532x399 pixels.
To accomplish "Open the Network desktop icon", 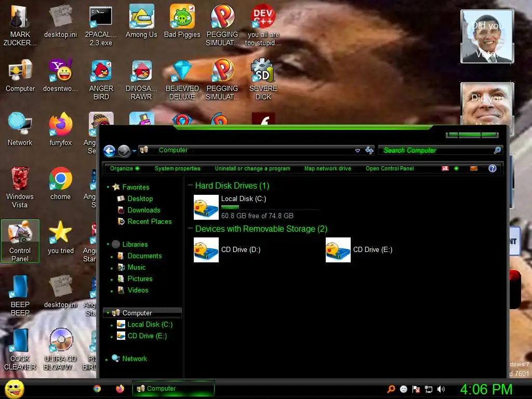I will click(20, 129).
